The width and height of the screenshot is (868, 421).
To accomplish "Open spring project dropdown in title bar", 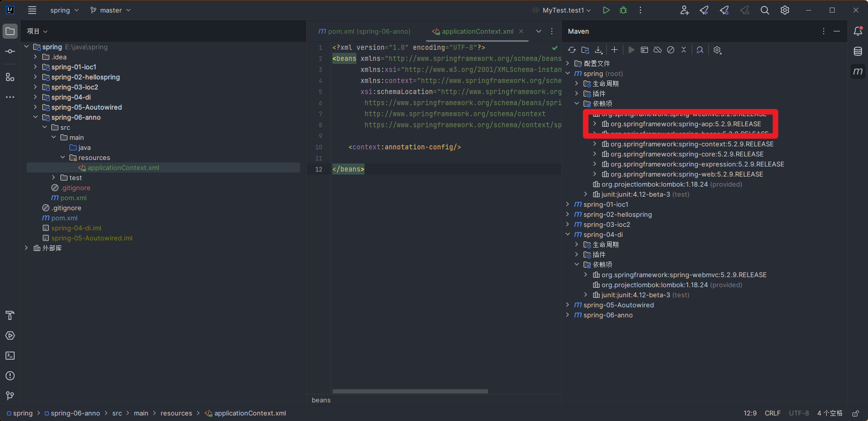I will tap(64, 10).
